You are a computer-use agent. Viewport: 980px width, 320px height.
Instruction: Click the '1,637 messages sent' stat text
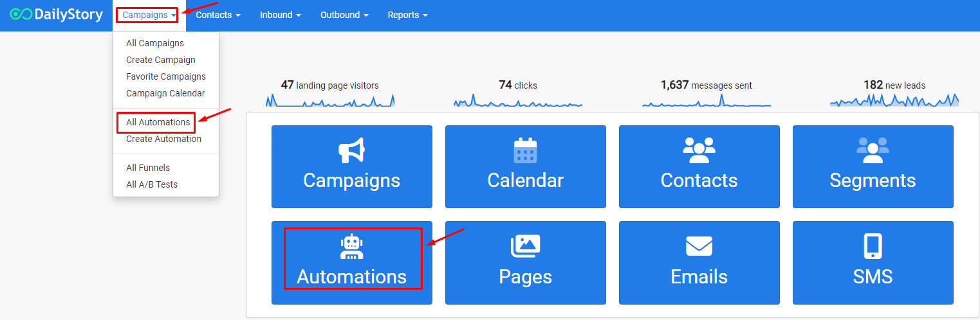pyautogui.click(x=707, y=85)
